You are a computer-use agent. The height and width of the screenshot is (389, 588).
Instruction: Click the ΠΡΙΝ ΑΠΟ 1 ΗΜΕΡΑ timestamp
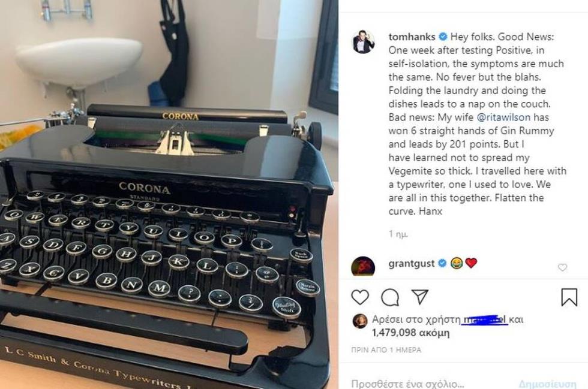(386, 350)
